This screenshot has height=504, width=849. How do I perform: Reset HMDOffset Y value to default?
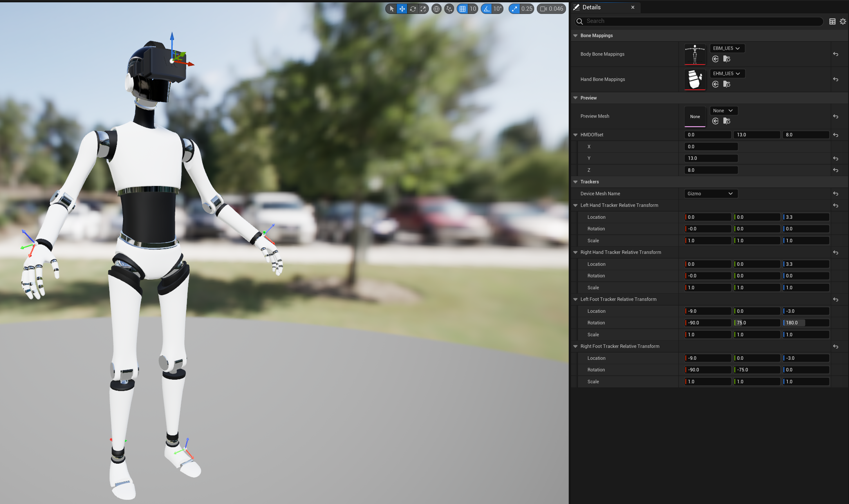click(x=835, y=159)
